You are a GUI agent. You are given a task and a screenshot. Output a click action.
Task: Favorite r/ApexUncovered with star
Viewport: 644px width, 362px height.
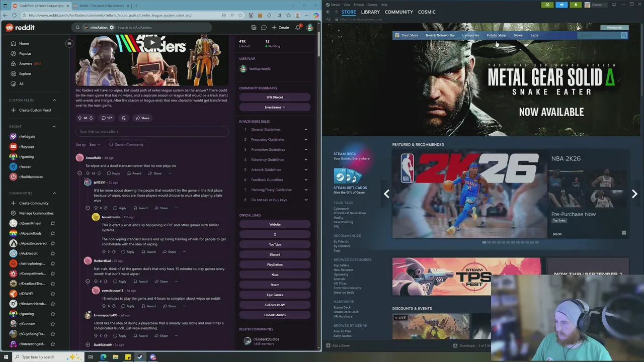[x=53, y=243]
